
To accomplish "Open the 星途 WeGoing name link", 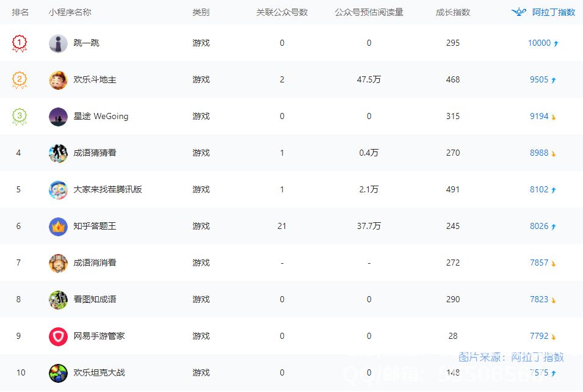I will pyautogui.click(x=101, y=116).
